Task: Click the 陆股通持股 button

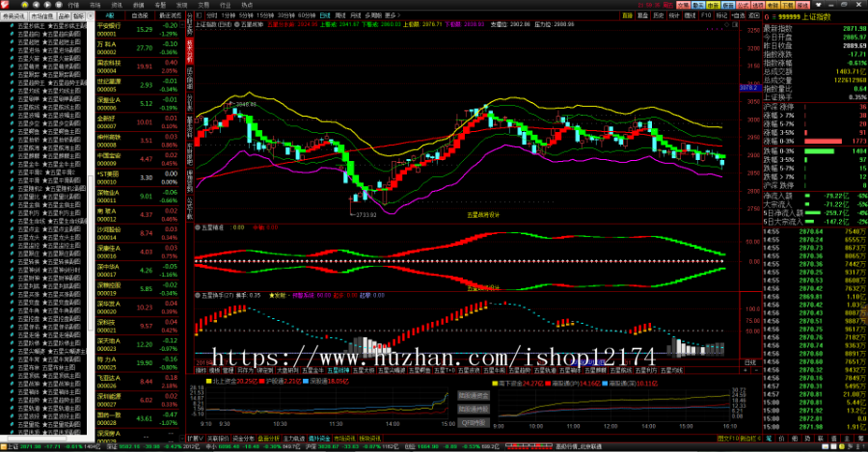Action: pos(474,410)
